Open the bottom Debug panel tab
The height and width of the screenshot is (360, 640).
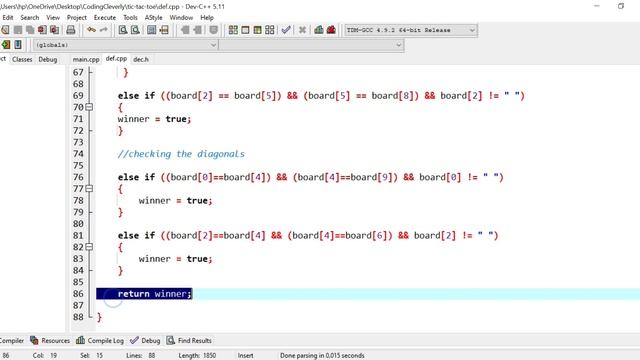click(145, 340)
